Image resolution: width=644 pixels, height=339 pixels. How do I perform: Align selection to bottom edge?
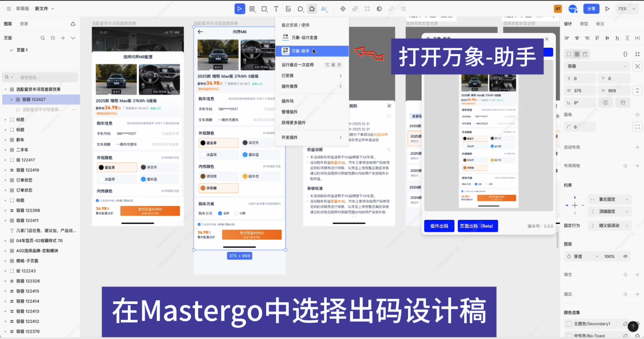point(617,38)
